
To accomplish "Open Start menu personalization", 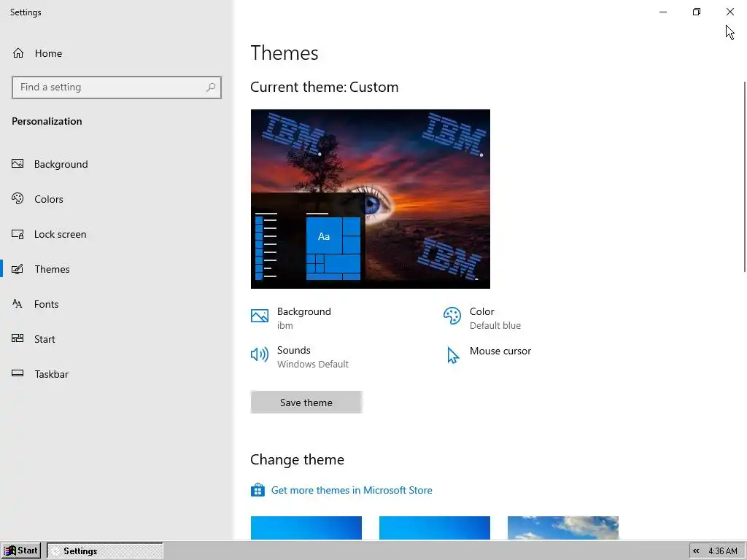I will click(116, 339).
